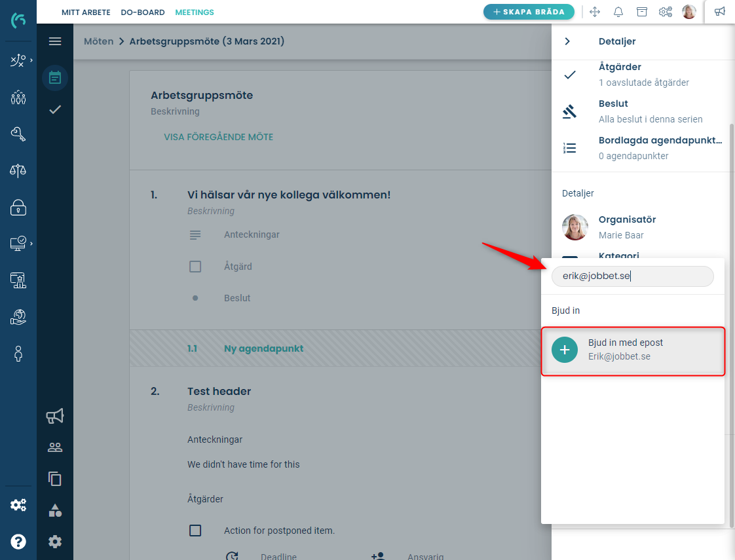Toggle the hamburger menu icon
Viewport: 735px width, 560px height.
[x=55, y=41]
